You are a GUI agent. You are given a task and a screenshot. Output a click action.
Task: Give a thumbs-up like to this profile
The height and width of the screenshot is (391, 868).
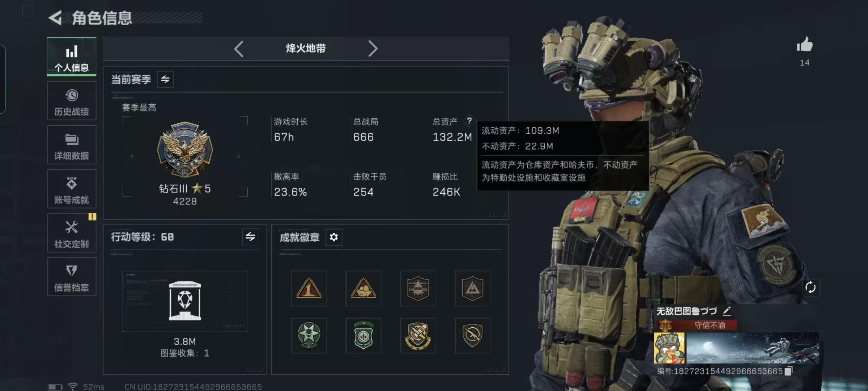[x=804, y=45]
